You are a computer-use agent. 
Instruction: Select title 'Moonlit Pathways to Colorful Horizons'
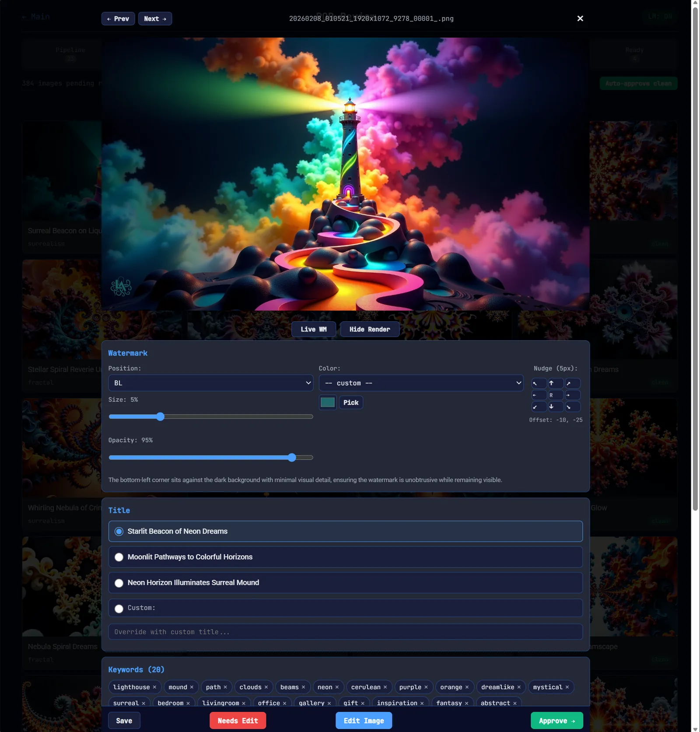(x=345, y=557)
